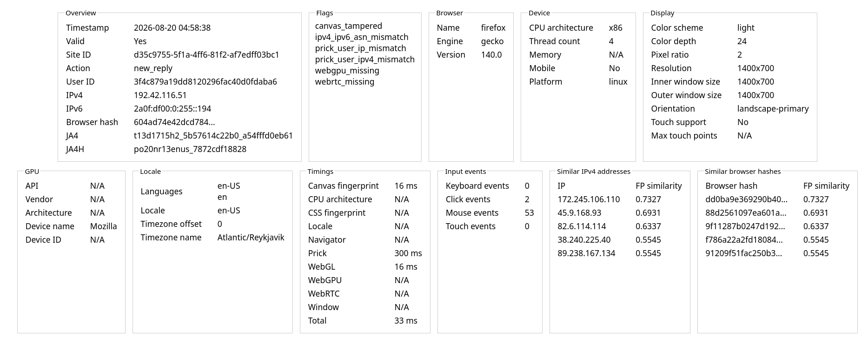Click similar IP 89.238.167.134
The height and width of the screenshot is (338, 868).
tap(586, 253)
